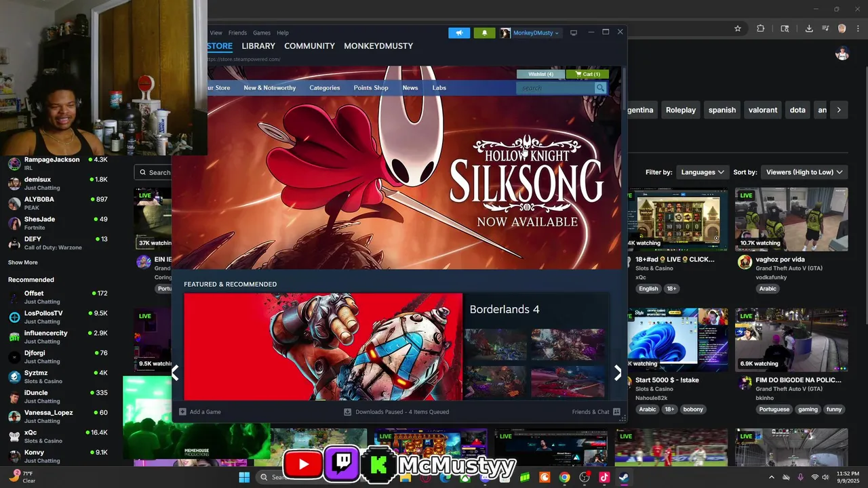Open Viewers (High to Low) sort dropdown

click(x=804, y=172)
